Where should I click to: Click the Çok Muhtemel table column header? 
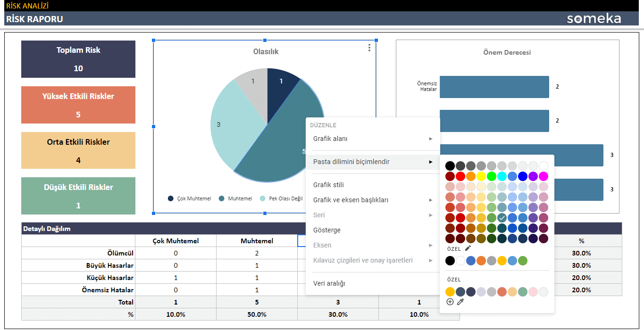[x=176, y=241]
